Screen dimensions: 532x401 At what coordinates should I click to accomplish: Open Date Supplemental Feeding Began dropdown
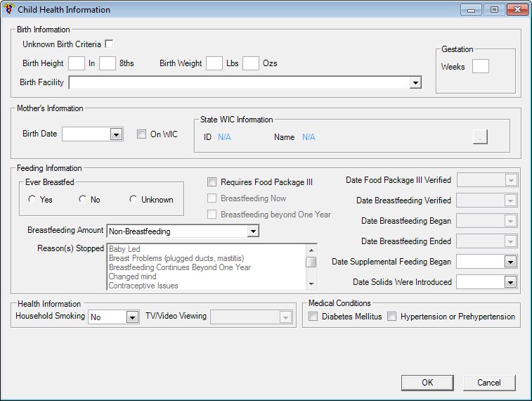[511, 262]
